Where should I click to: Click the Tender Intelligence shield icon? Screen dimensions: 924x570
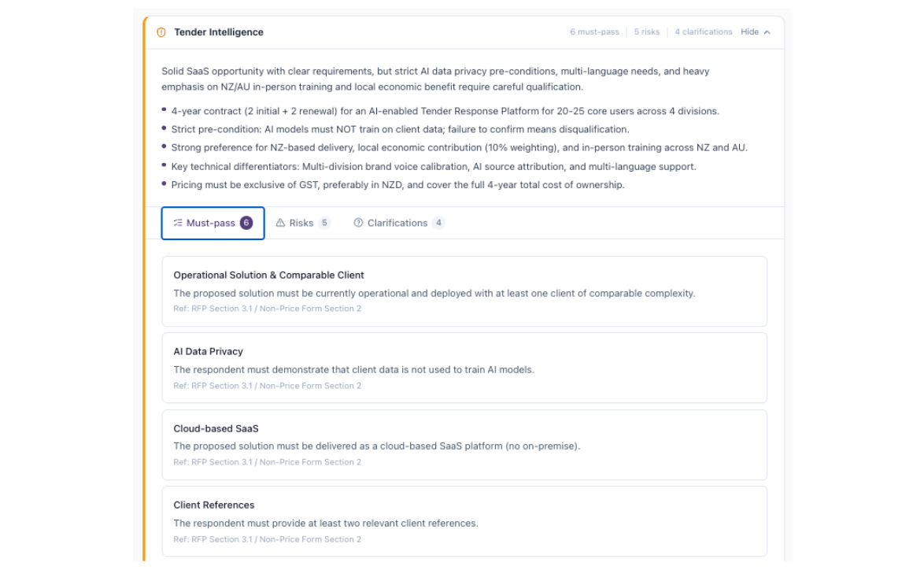[161, 32]
